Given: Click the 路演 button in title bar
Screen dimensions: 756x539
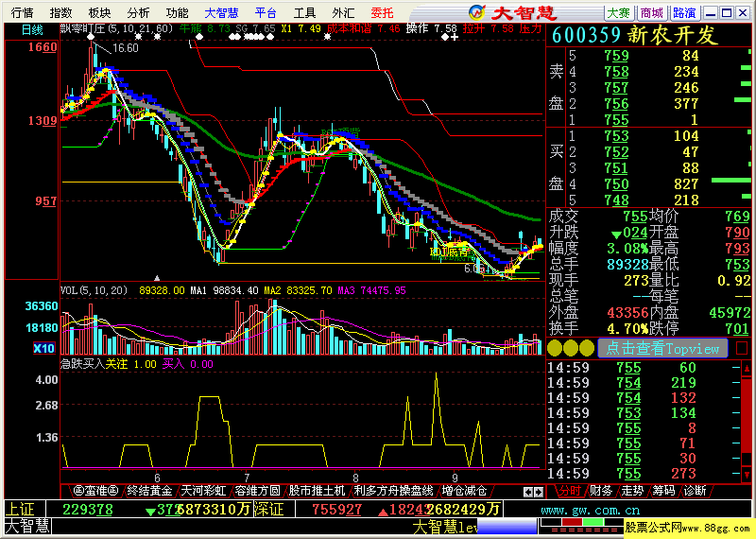Looking at the screenshot, I should pos(684,13).
